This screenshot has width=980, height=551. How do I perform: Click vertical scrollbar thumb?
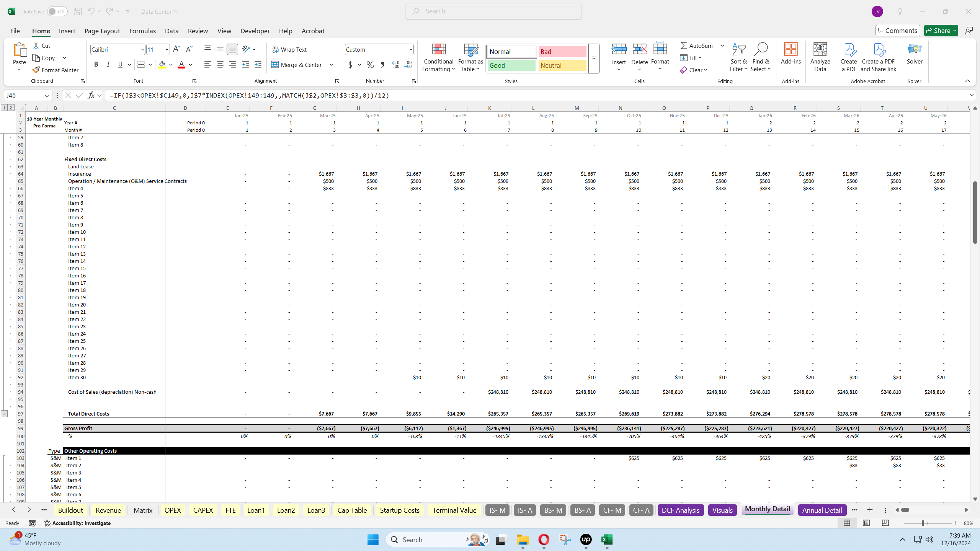[975, 212]
